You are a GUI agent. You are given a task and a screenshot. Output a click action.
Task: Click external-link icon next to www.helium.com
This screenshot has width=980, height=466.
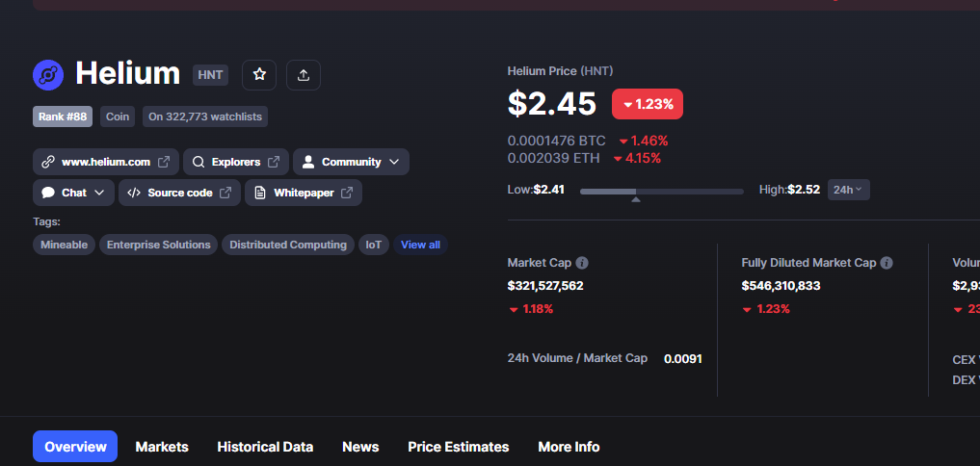point(164,162)
